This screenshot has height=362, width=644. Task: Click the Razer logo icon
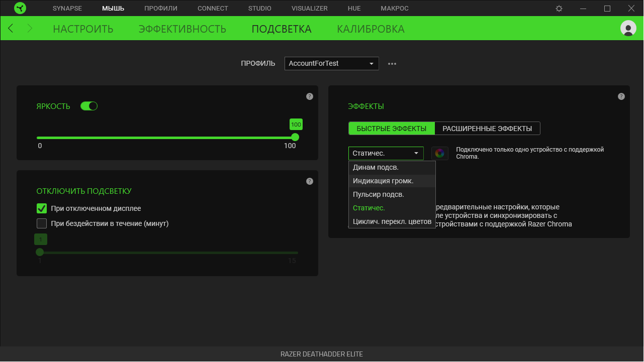20,8
